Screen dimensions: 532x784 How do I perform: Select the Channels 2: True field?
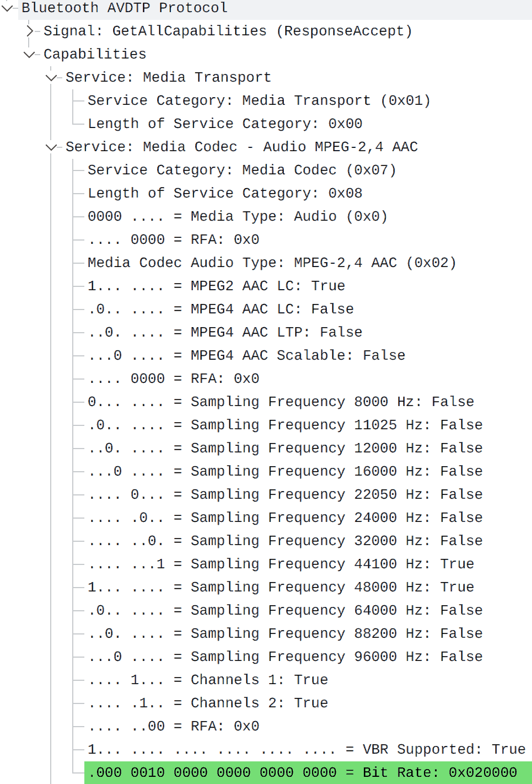[x=207, y=702]
